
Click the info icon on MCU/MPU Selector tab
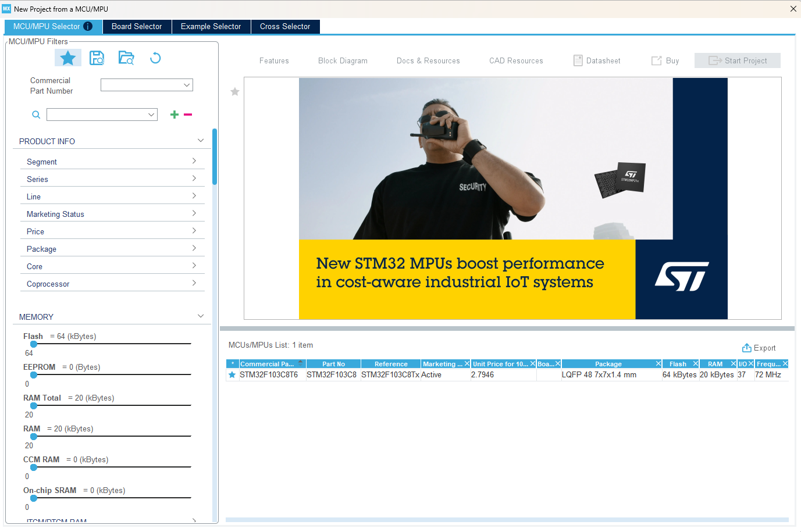coord(88,26)
